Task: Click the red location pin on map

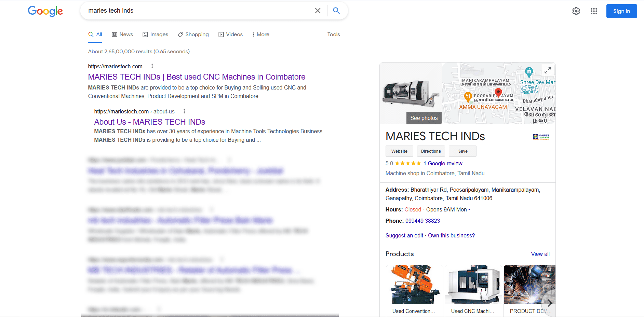Action: tap(498, 93)
